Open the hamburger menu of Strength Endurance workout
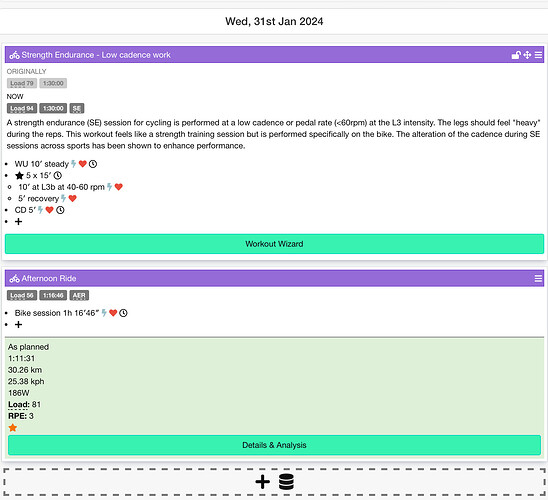Screen dimensions: 548x500 pyautogui.click(x=538, y=55)
